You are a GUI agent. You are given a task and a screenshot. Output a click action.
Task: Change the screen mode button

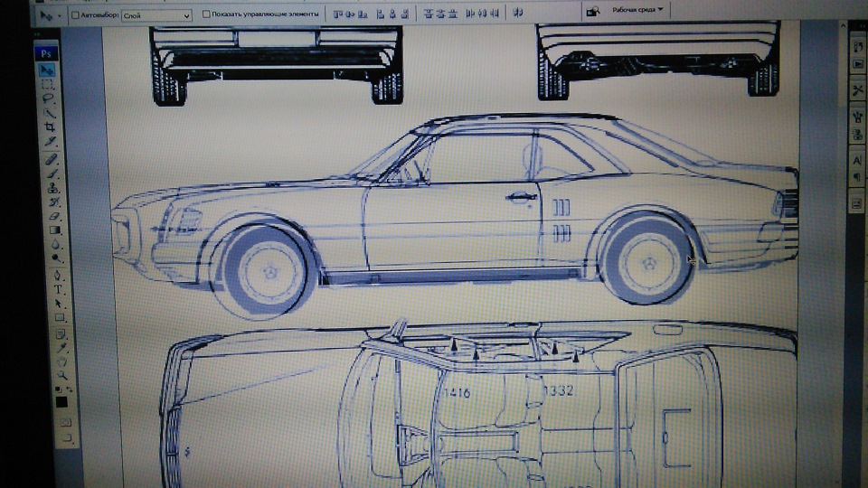66,438
